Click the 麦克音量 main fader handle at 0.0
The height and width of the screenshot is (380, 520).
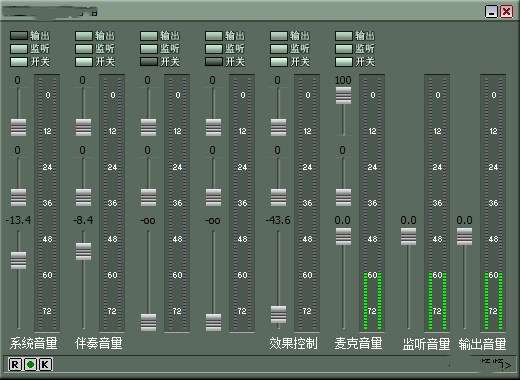343,237
